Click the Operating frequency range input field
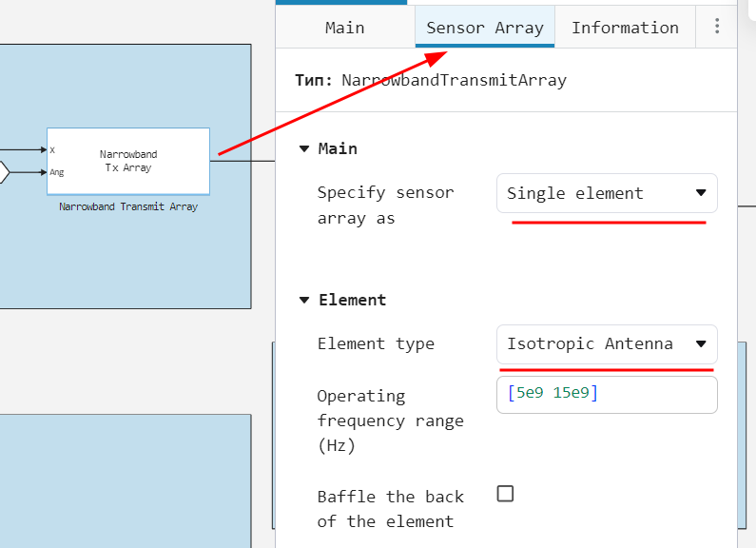This screenshot has width=756, height=548. pyautogui.click(x=607, y=394)
